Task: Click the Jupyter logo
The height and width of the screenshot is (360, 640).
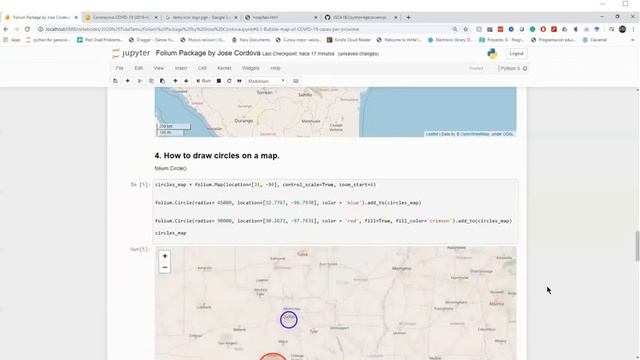Action: click(x=131, y=53)
